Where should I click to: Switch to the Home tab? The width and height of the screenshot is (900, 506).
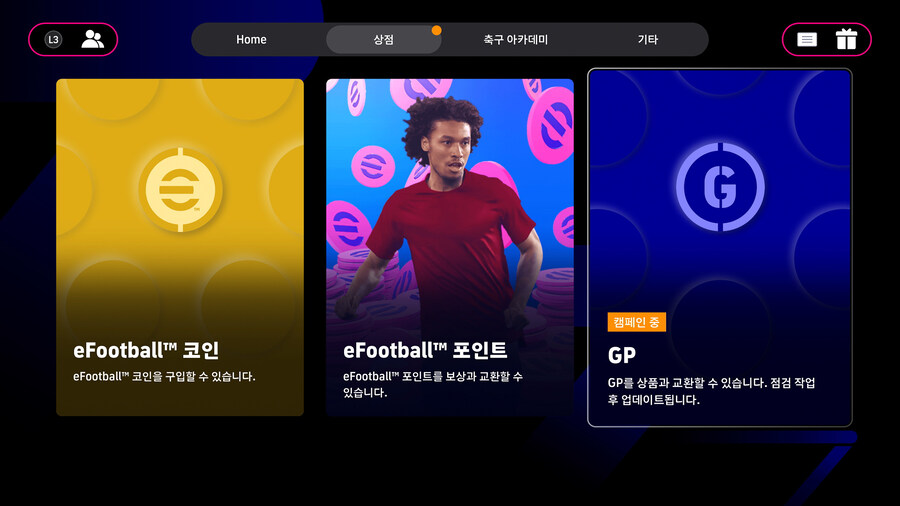tap(251, 40)
